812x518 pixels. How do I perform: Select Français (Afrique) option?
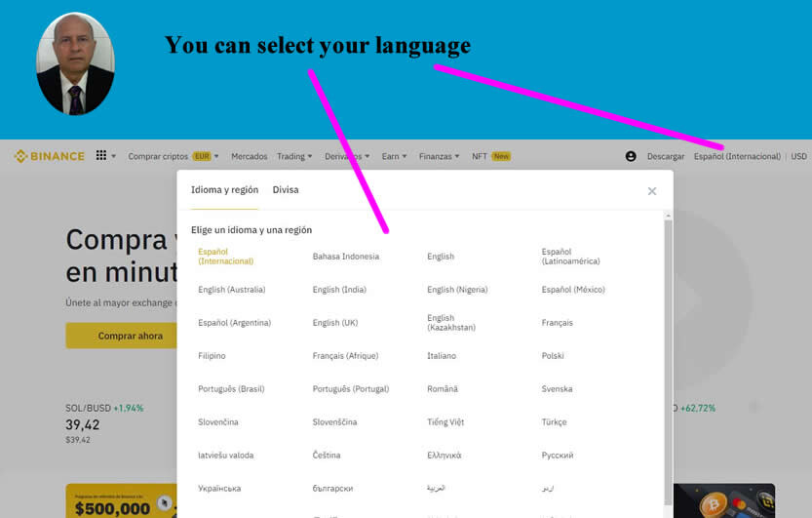pyautogui.click(x=345, y=356)
